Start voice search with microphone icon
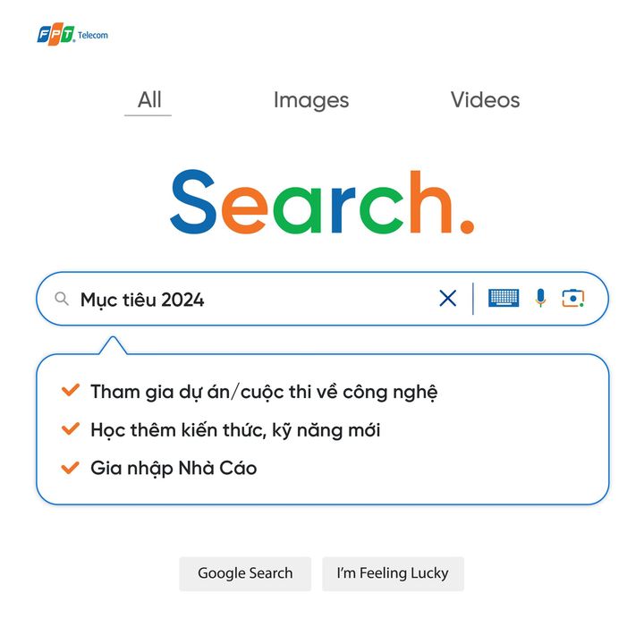This screenshot has width=644, height=644. click(x=540, y=298)
